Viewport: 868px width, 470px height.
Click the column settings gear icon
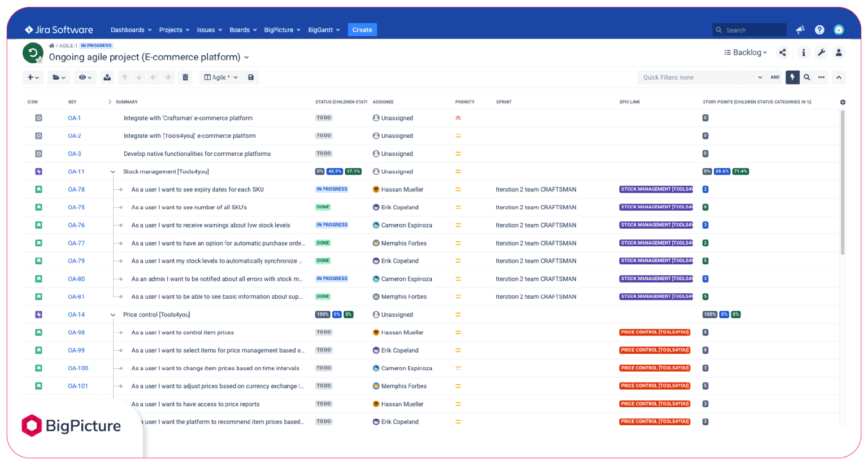click(x=843, y=102)
